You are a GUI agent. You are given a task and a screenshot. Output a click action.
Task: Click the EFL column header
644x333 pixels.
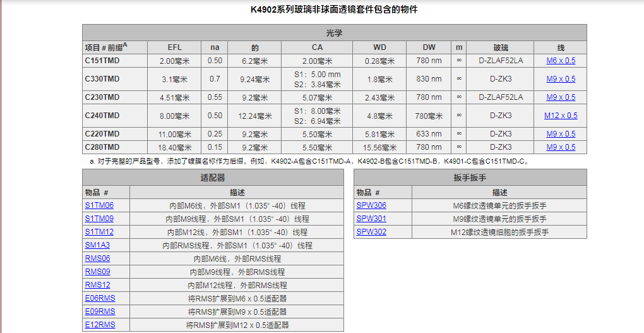coord(174,47)
